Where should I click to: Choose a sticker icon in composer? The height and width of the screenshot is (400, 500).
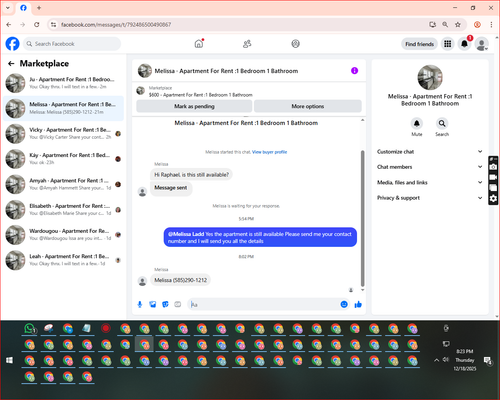(x=165, y=304)
